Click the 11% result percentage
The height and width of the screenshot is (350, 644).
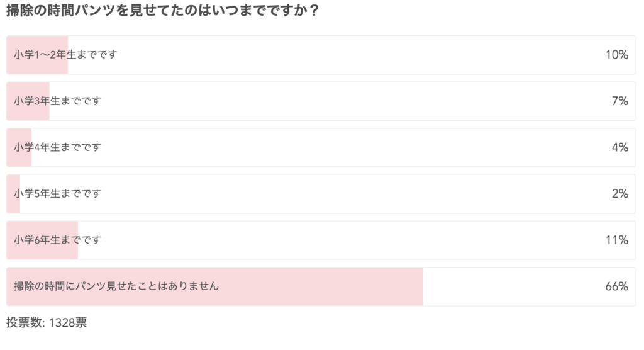(x=617, y=240)
